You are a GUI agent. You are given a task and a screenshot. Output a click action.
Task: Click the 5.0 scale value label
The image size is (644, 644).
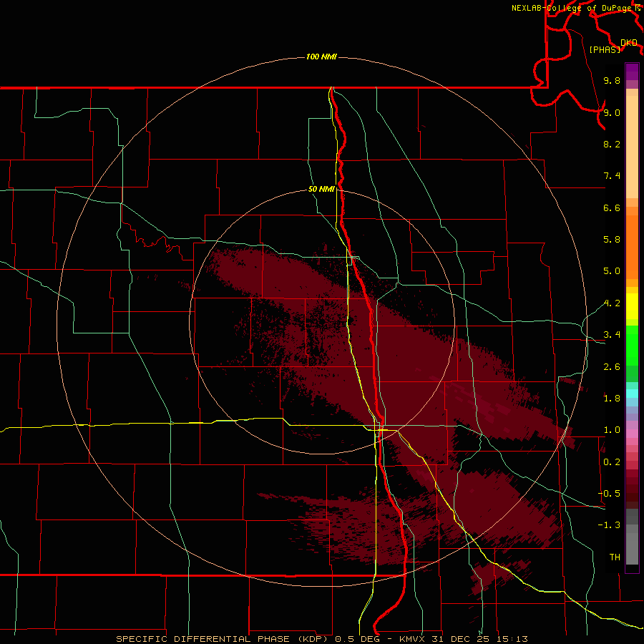point(612,271)
